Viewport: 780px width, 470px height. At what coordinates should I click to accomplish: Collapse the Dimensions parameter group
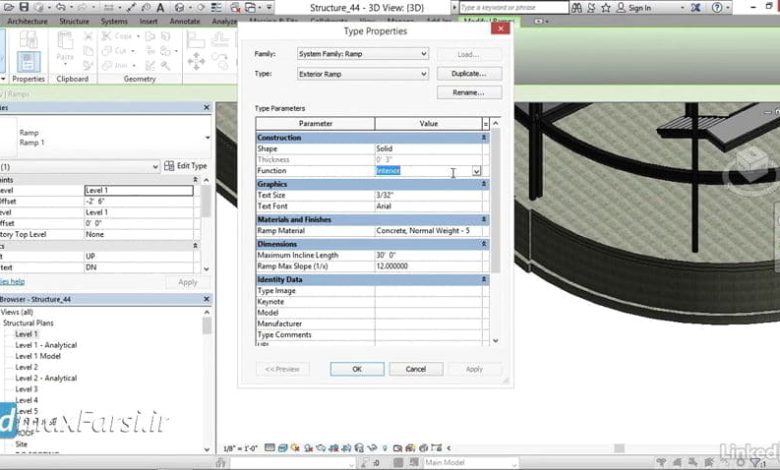click(484, 244)
